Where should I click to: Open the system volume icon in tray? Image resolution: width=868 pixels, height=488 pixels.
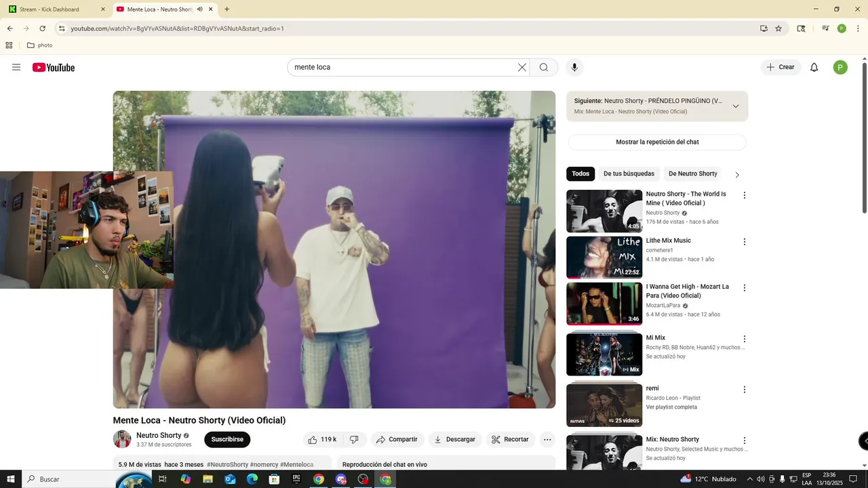pyautogui.click(x=761, y=479)
